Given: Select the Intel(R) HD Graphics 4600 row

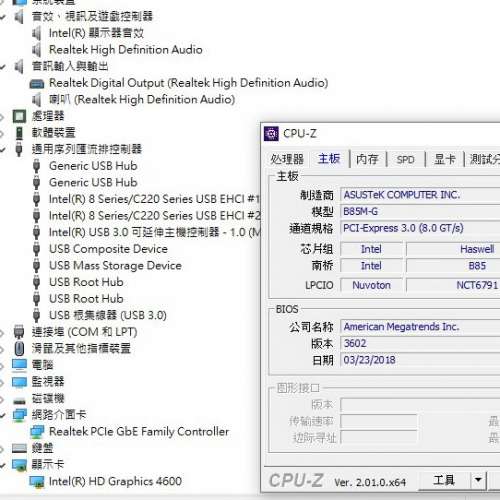Looking at the screenshot, I should click(115, 481).
